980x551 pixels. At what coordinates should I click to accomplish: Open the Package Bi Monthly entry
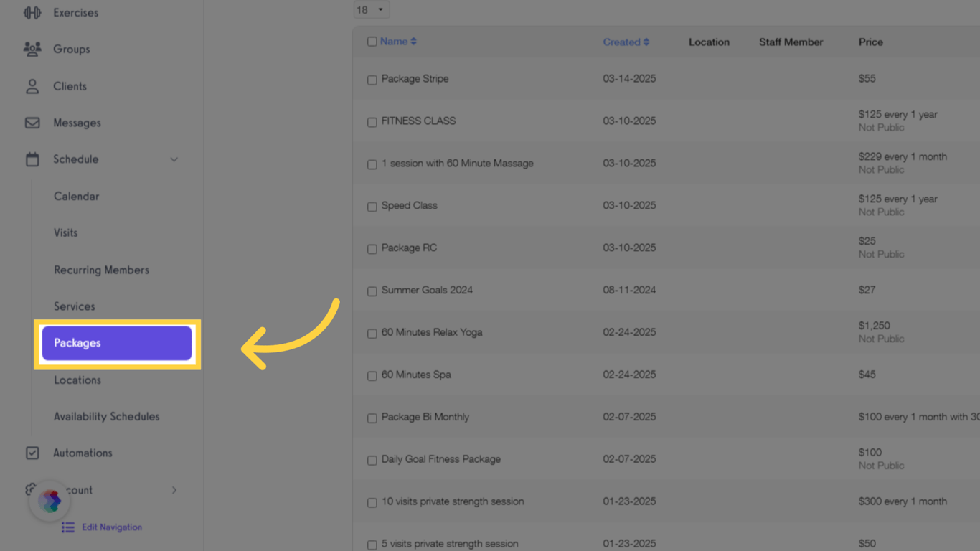coord(425,418)
